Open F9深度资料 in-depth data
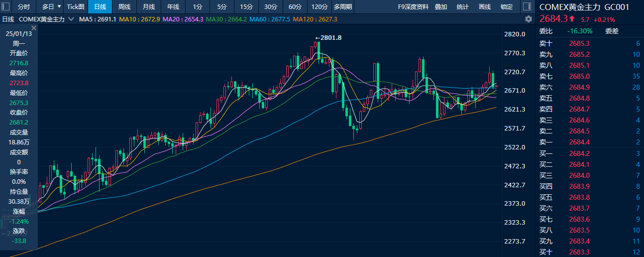The height and width of the screenshot is (257, 644). (413, 7)
